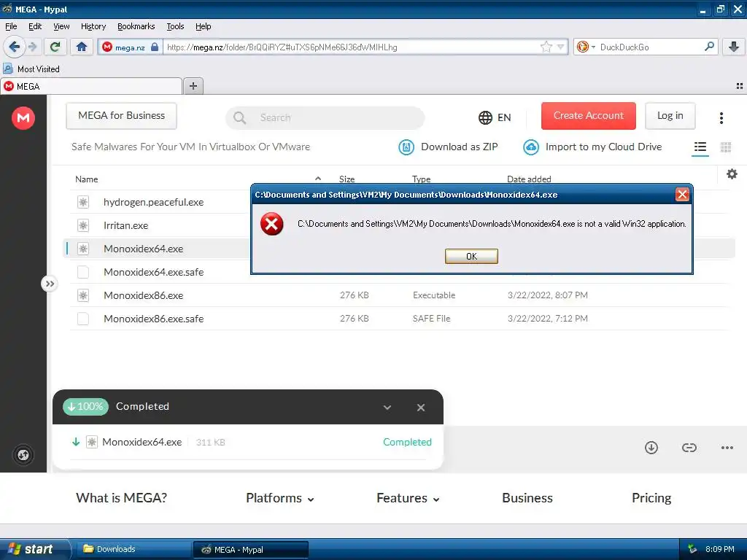Open a new tab with plus button

[x=193, y=86]
